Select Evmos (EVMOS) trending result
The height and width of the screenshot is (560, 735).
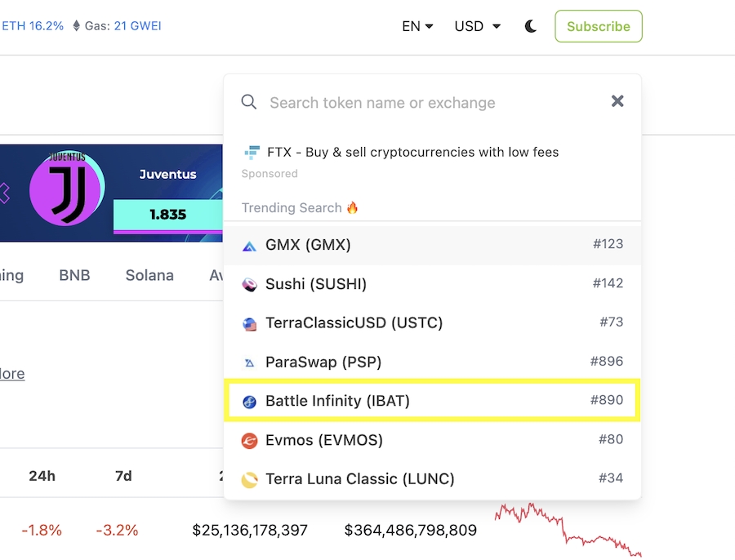pyautogui.click(x=432, y=440)
